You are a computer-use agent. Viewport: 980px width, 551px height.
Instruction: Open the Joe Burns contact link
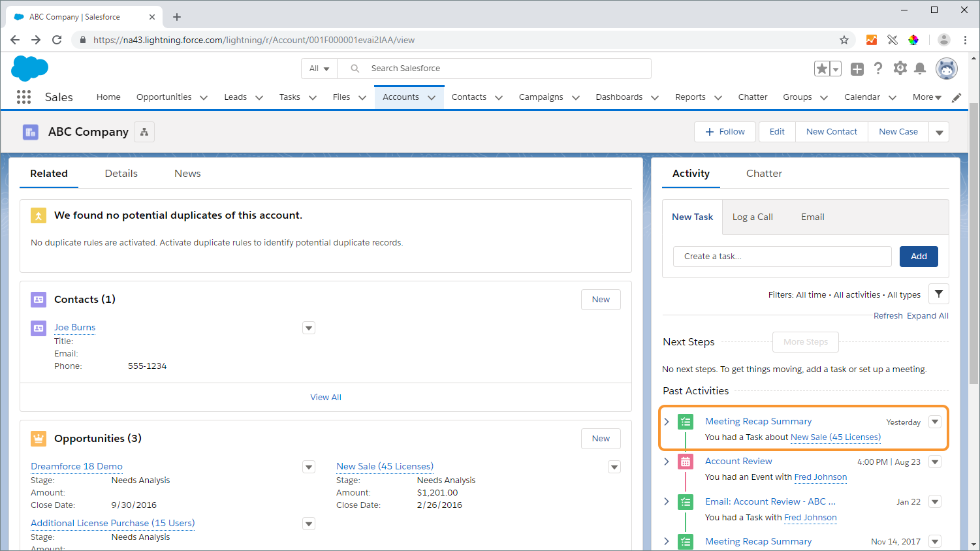[74, 328]
